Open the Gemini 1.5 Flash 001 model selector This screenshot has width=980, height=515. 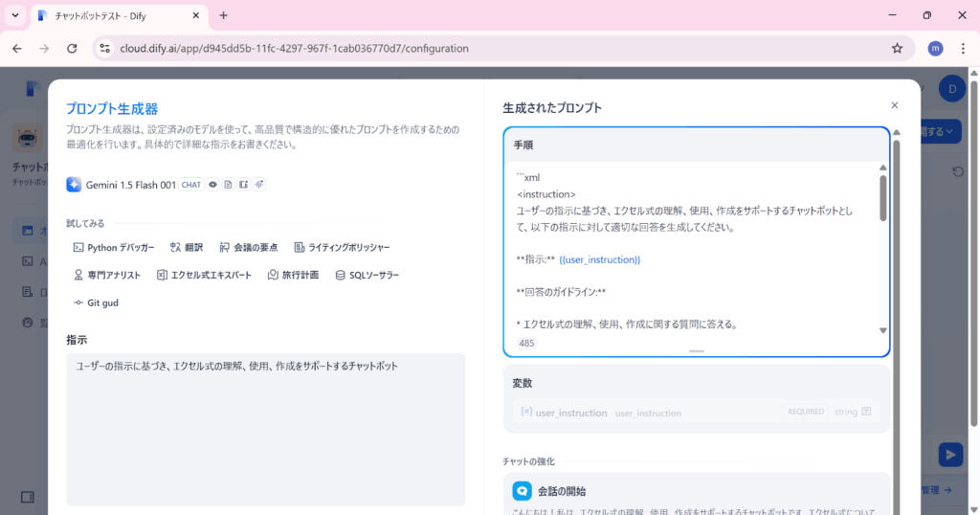point(167,185)
